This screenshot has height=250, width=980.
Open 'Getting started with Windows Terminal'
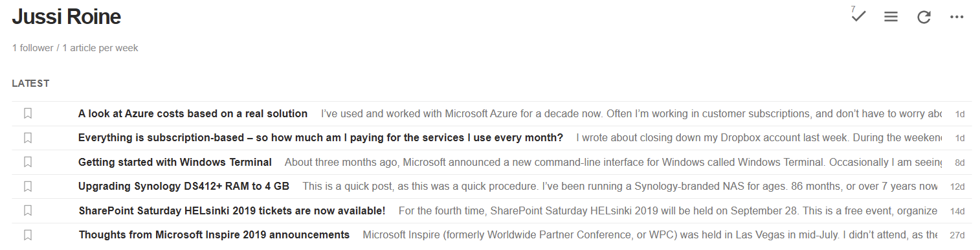(175, 162)
